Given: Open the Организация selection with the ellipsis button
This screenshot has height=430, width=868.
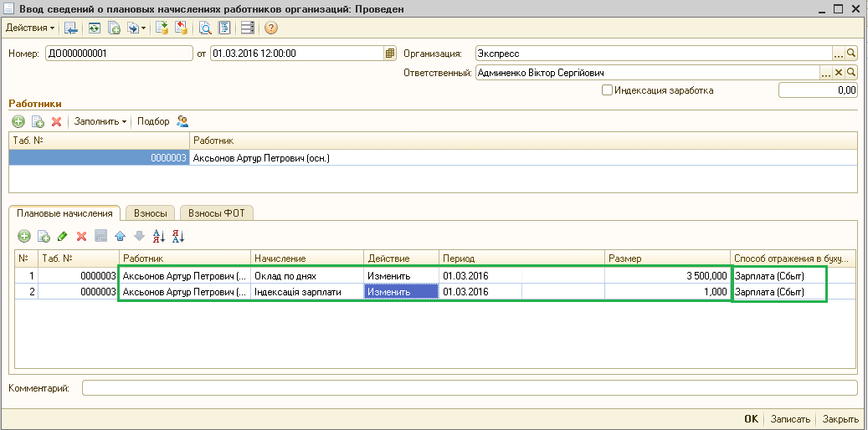Looking at the screenshot, I should click(x=839, y=54).
